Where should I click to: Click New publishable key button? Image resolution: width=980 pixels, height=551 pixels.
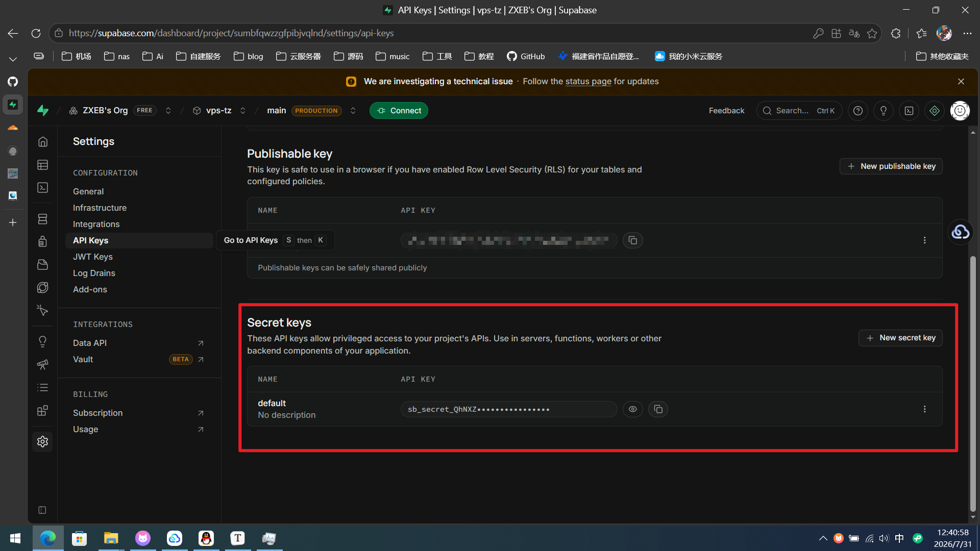[891, 166]
